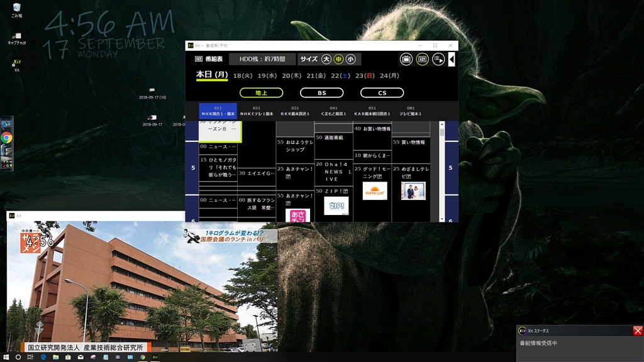Select CS broadcast button
The image size is (644, 362).
coord(382,93)
